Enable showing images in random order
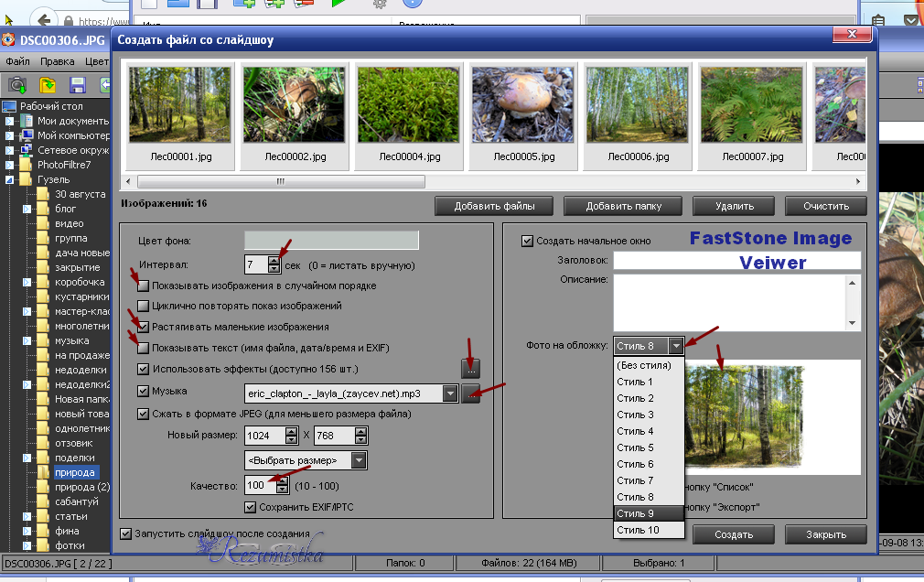The width and height of the screenshot is (924, 582). click(x=143, y=286)
